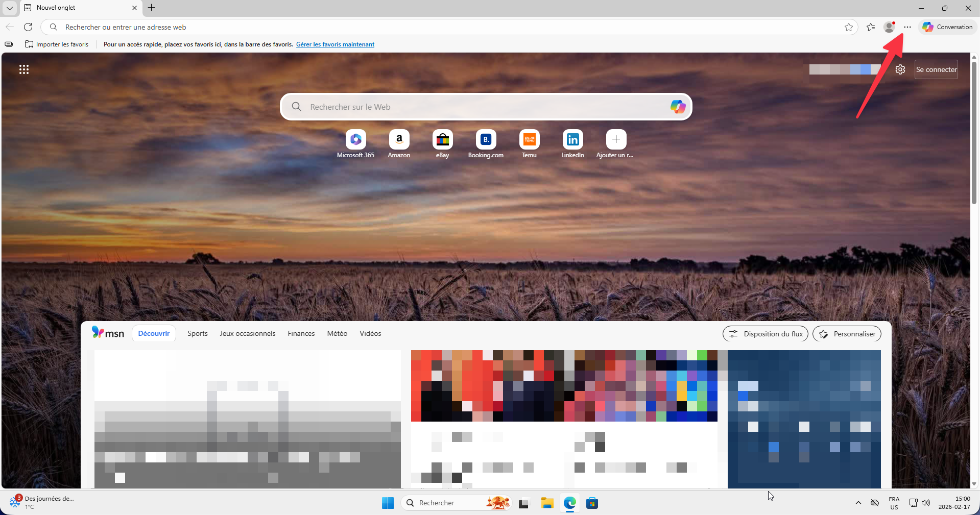
Task: Click the cloud sync tray icon
Action: 875,503
